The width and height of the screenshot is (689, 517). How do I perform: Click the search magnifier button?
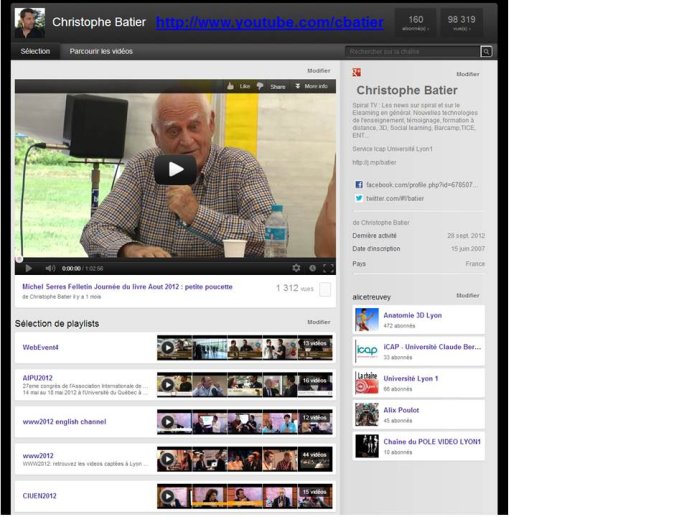pos(486,52)
